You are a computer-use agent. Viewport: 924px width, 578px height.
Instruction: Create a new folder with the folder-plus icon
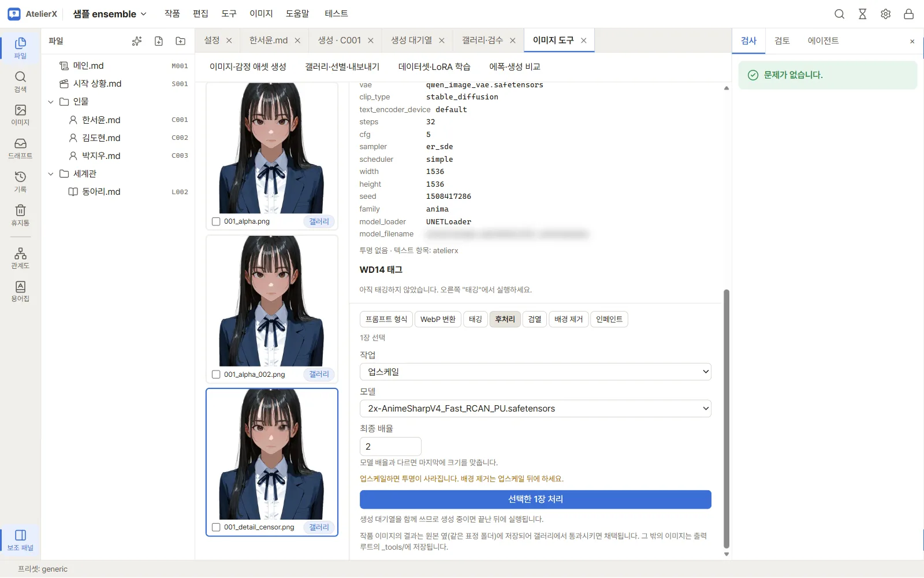[181, 41]
